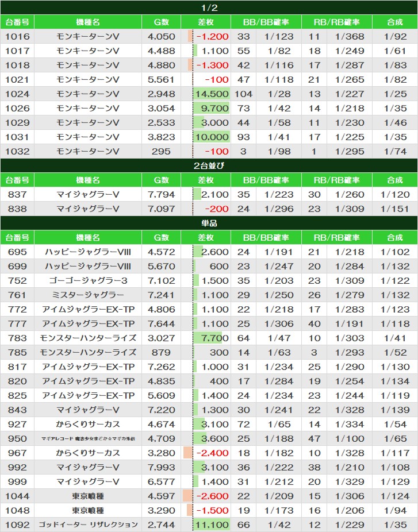Image resolution: width=418 pixels, height=532 pixels.
Task: Click RB probability 1/100 in row 950
Action: point(350,438)
